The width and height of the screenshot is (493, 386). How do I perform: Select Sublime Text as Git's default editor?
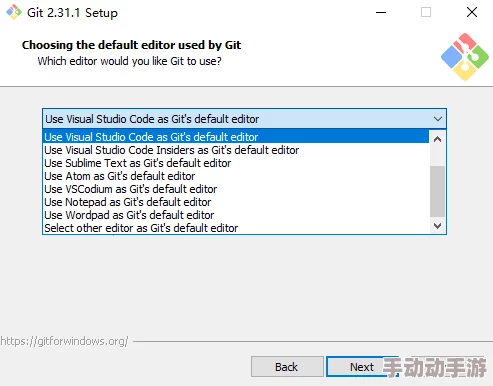(x=236, y=163)
